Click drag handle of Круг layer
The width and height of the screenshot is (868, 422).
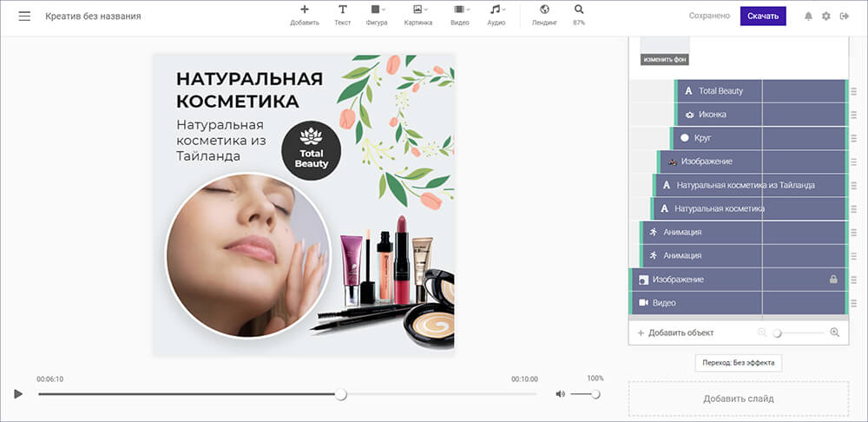click(853, 138)
